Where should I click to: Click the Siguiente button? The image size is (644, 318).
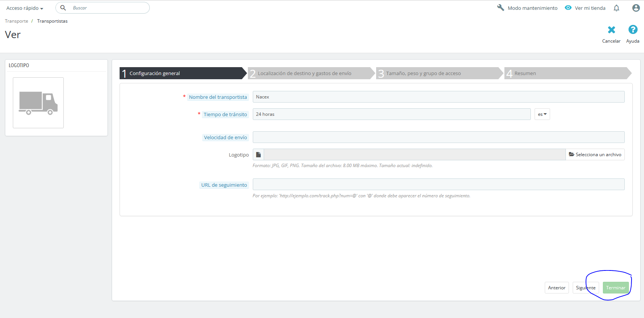point(586,288)
